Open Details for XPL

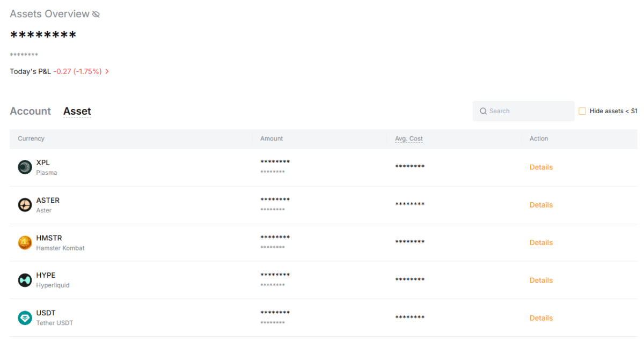[541, 167]
